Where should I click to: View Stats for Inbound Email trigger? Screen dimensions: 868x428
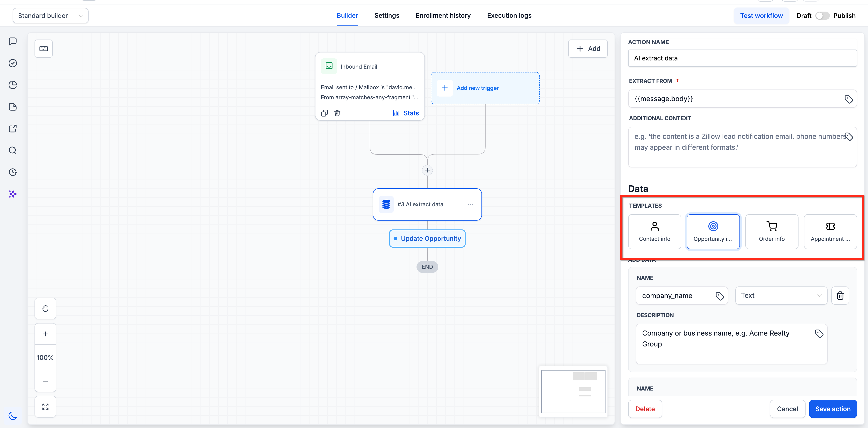pyautogui.click(x=406, y=113)
